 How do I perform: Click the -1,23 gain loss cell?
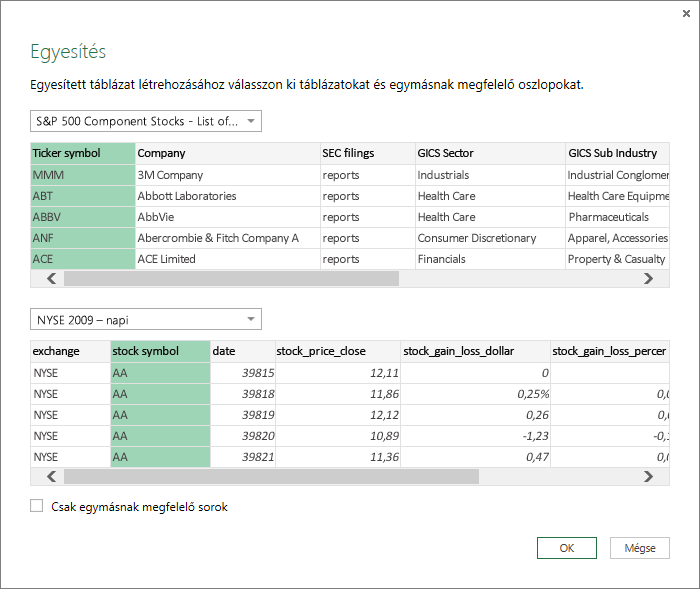(x=475, y=436)
